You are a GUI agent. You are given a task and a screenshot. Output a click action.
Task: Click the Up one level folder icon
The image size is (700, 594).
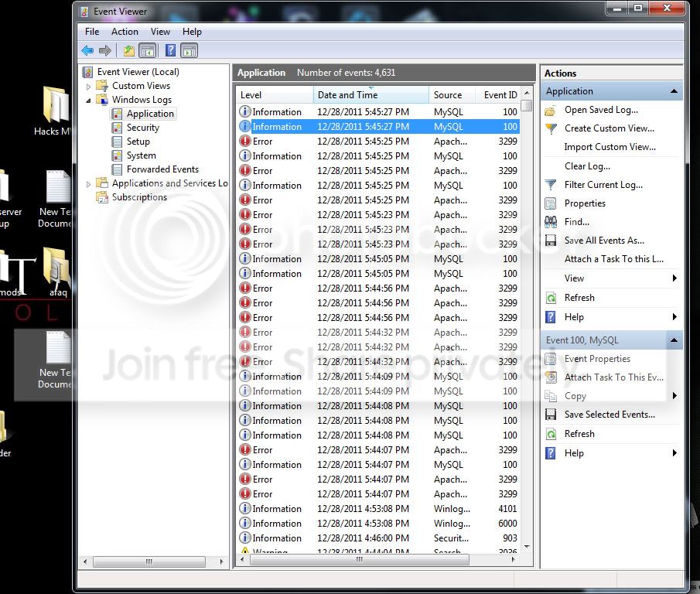tap(129, 51)
